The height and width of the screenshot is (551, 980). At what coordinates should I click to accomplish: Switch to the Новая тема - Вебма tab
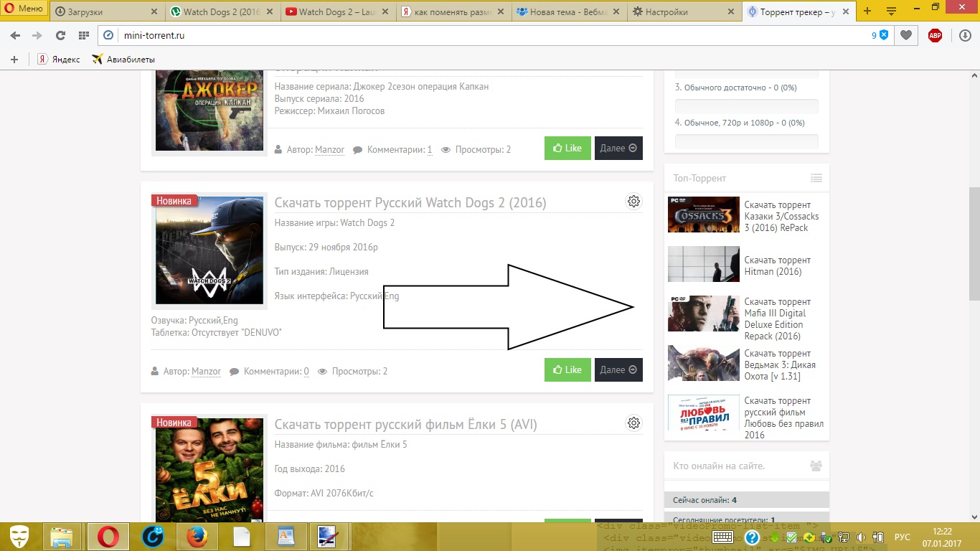pos(567,11)
